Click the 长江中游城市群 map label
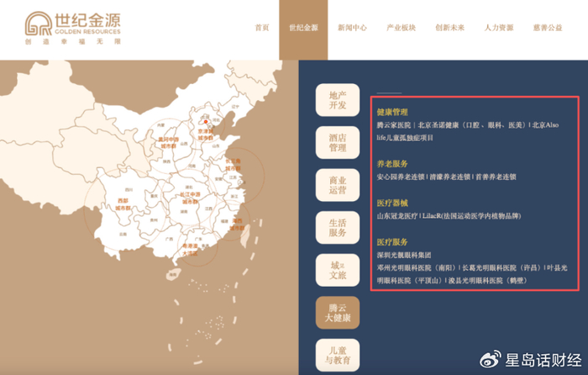 click(x=190, y=198)
